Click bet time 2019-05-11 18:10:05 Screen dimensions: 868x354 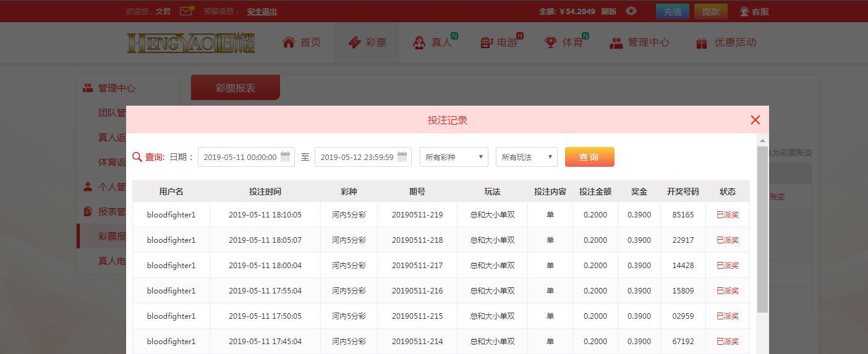click(x=265, y=215)
